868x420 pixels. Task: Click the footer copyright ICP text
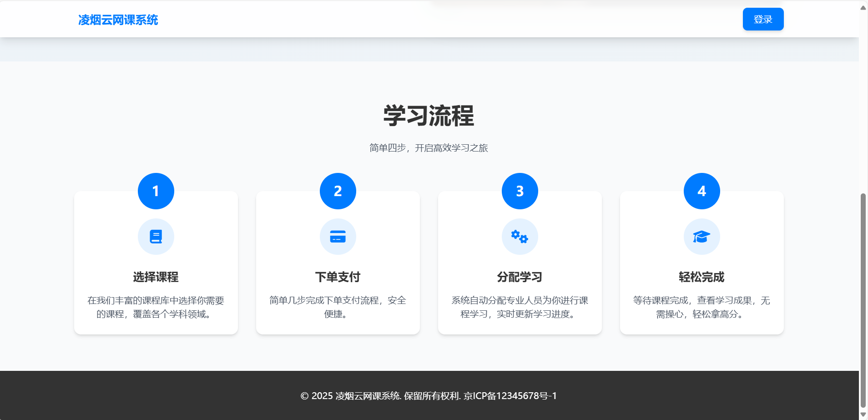point(429,396)
